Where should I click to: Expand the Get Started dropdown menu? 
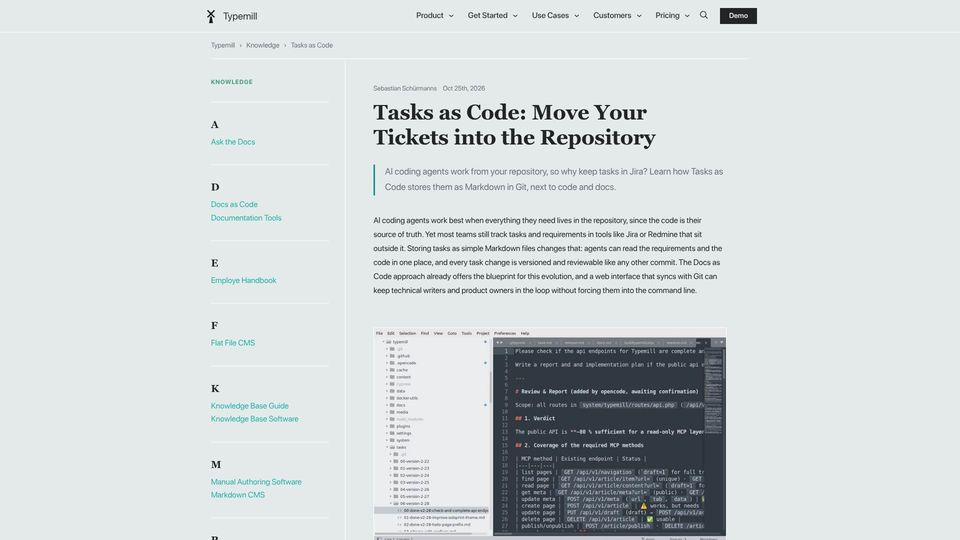pos(492,16)
